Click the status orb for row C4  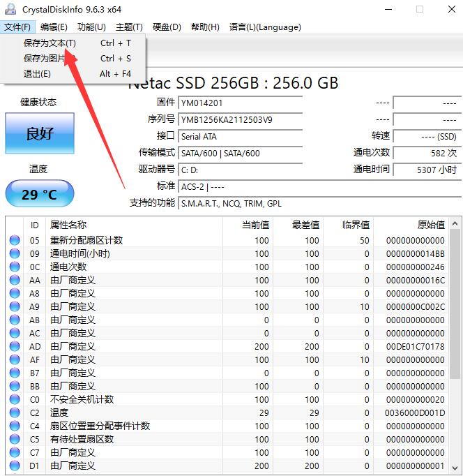pyautogui.click(x=15, y=426)
